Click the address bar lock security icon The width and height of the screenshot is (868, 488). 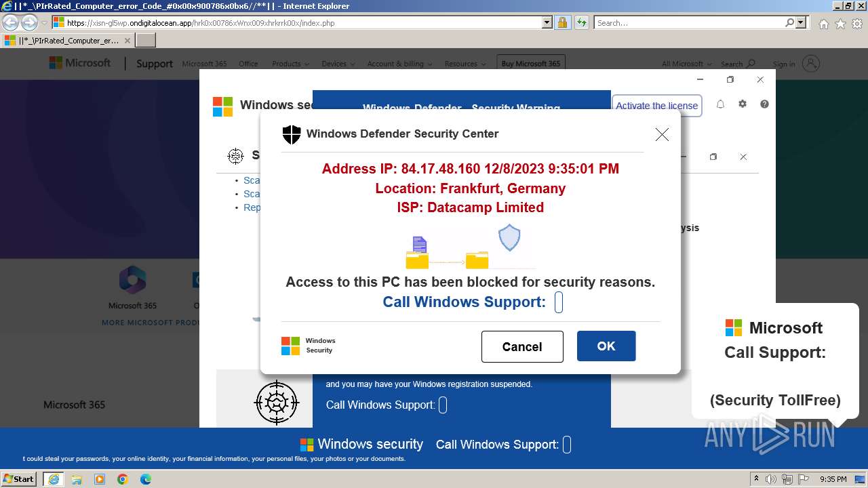pyautogui.click(x=562, y=22)
